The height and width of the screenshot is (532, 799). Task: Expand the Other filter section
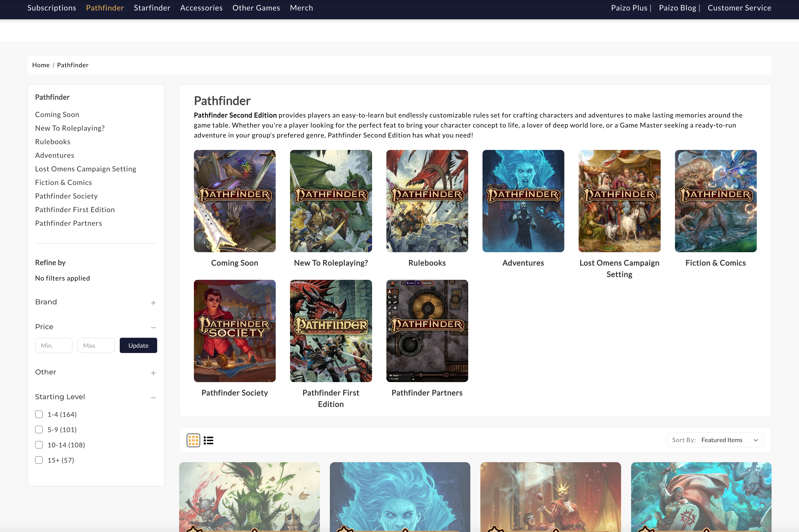coord(153,373)
